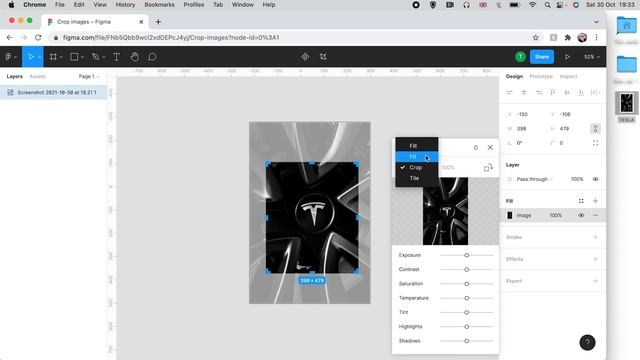The width and height of the screenshot is (640, 360).
Task: Open the TESLA image file on desktop
Action: click(627, 107)
